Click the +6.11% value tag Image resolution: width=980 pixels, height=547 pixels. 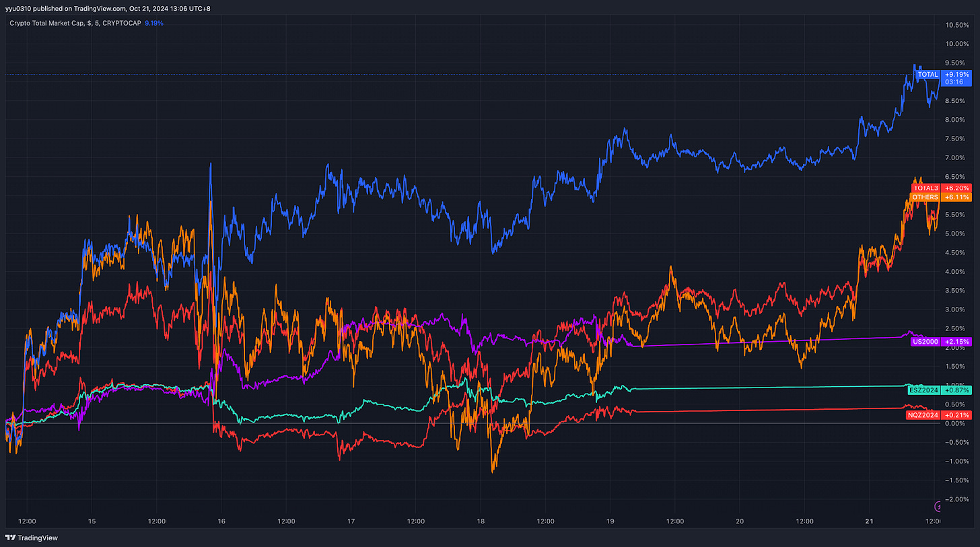[x=957, y=197]
